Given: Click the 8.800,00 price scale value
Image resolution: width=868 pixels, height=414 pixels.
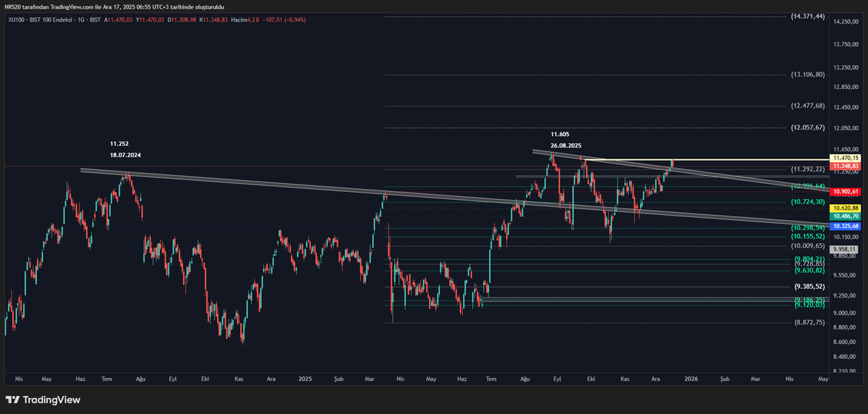Looking at the screenshot, I should 846,328.
